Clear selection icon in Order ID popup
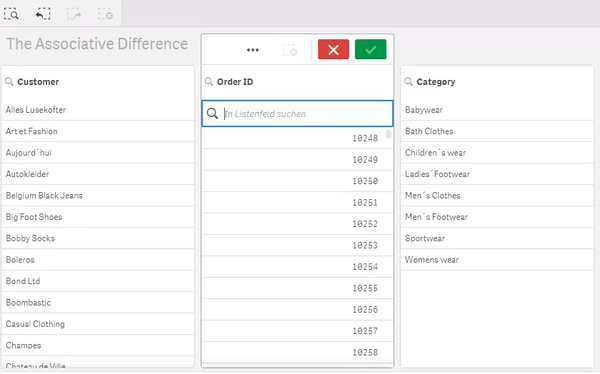600x374 pixels. pos(290,50)
